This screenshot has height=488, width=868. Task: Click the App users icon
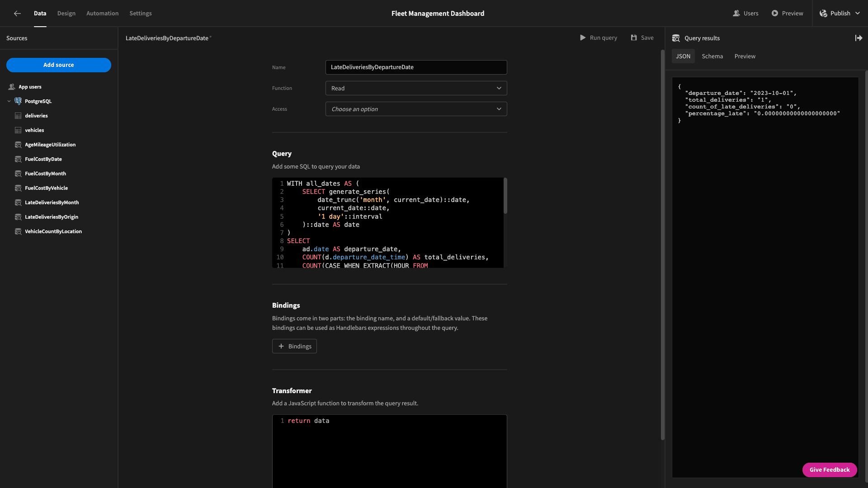coord(12,87)
